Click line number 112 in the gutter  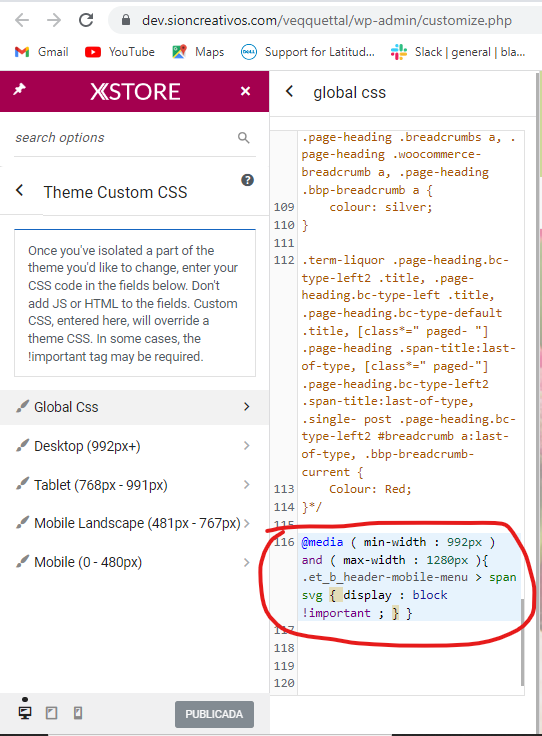click(284, 260)
